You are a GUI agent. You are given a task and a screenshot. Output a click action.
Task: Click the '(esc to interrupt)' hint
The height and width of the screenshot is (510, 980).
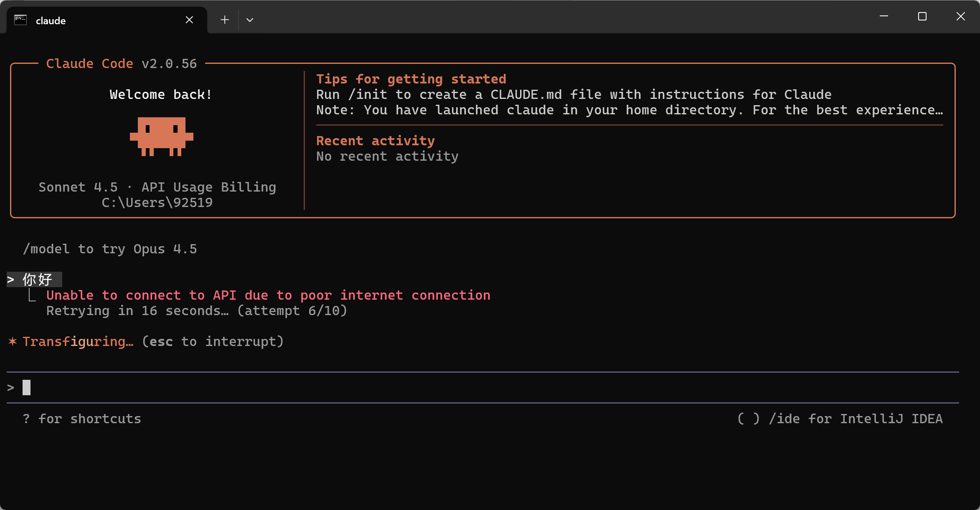pyautogui.click(x=213, y=342)
